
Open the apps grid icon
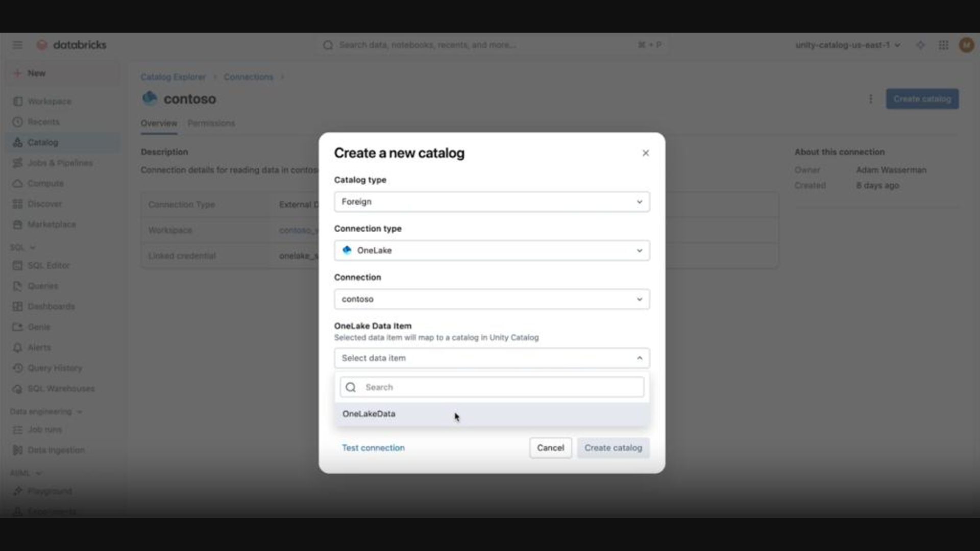(x=943, y=45)
